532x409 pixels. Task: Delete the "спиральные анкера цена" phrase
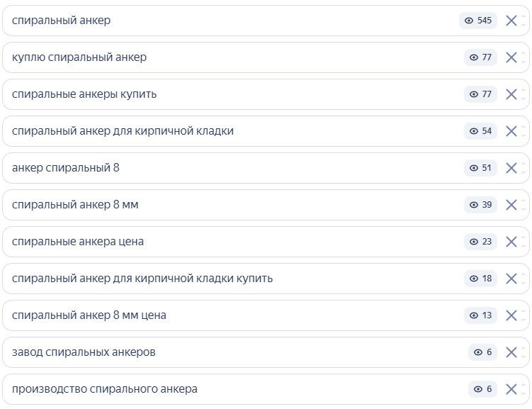point(511,242)
